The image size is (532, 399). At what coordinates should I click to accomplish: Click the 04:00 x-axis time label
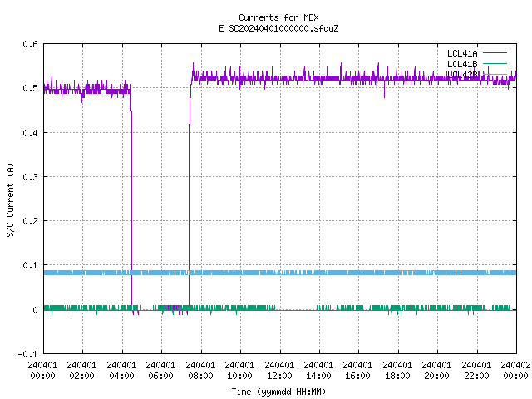(121, 376)
